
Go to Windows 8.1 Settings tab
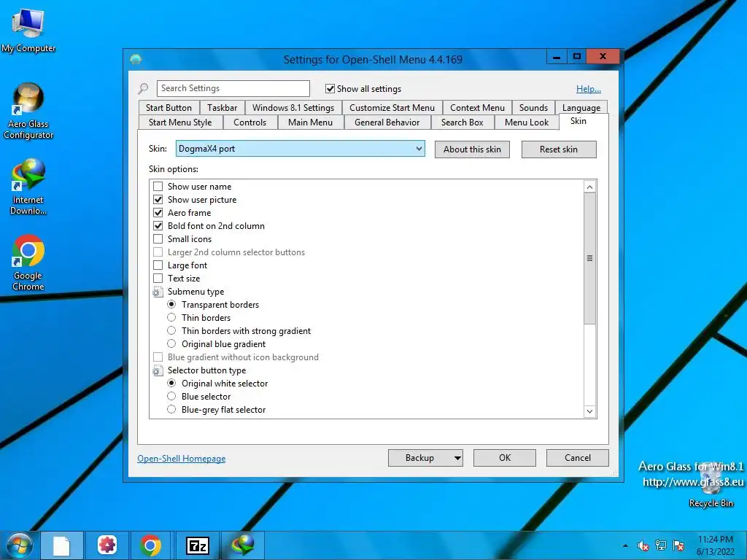293,108
